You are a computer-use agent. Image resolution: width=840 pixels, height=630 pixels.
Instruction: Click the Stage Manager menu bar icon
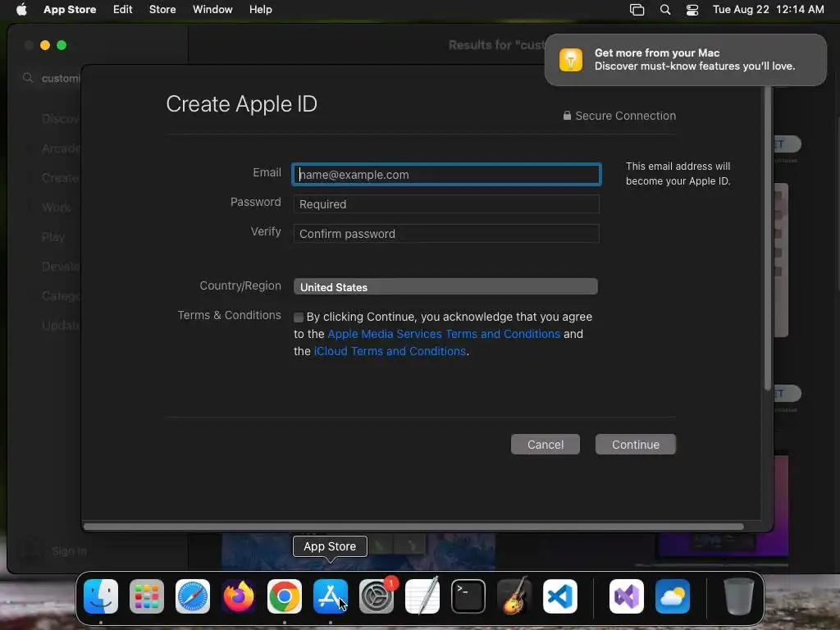637,10
